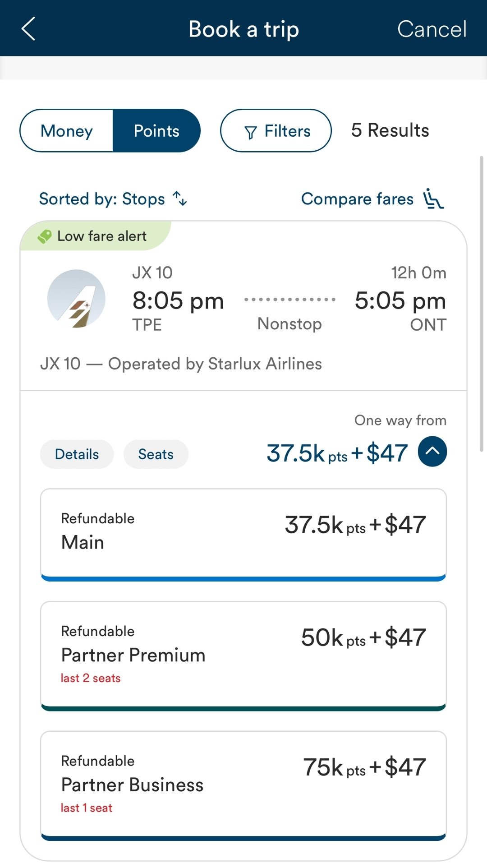Viewport: 487px width, 868px height.
Task: Cancel the trip booking
Action: [432, 29]
